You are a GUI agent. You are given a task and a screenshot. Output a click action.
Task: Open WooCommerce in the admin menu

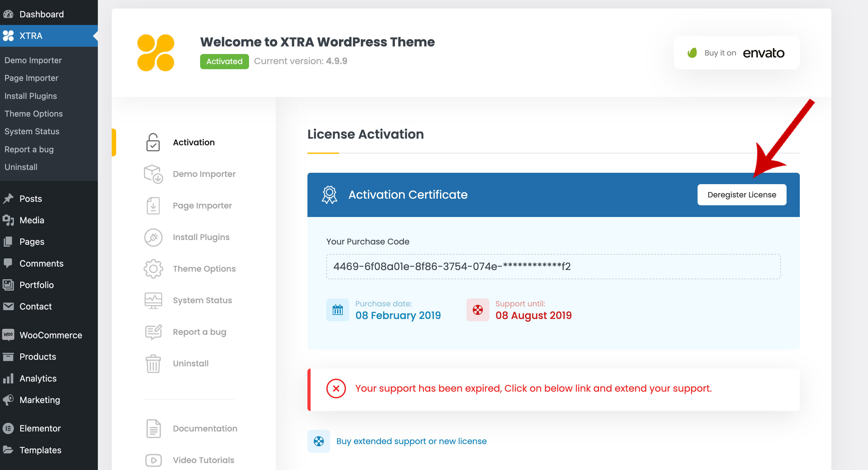tap(51, 335)
